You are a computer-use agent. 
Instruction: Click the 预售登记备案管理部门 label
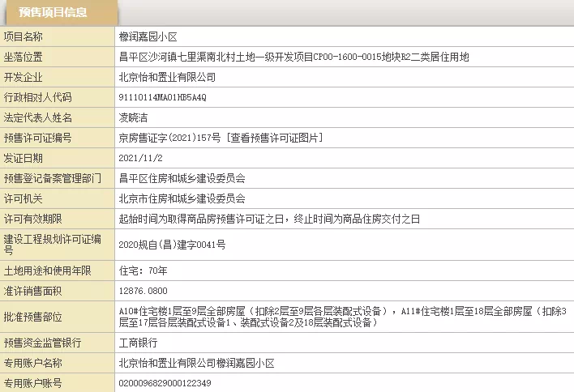[x=53, y=178]
